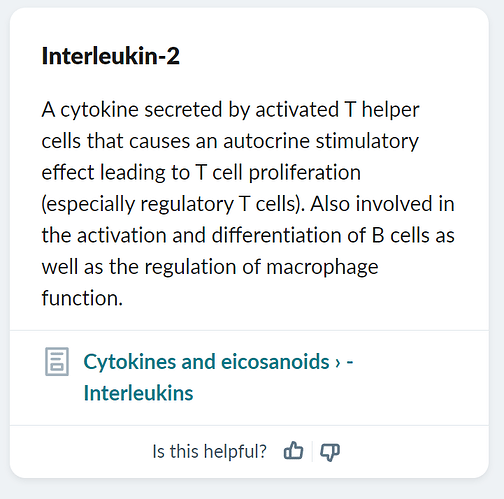Viewport: 504px width, 499px height.
Task: Click the word "cytokine" in the definition
Action: (x=99, y=110)
